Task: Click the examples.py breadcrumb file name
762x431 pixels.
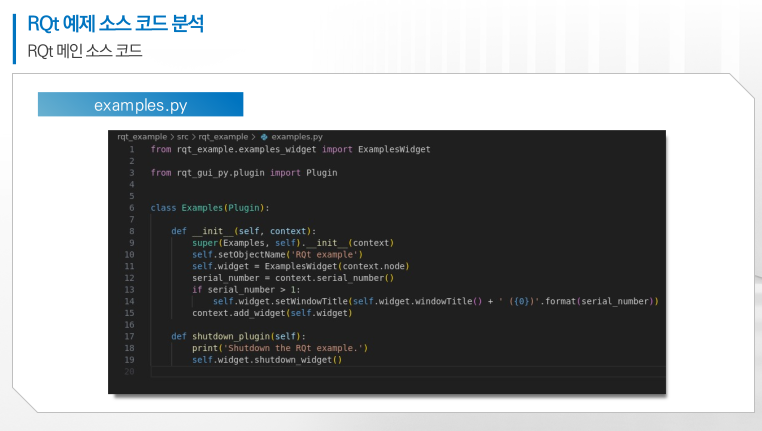Action: [297, 137]
